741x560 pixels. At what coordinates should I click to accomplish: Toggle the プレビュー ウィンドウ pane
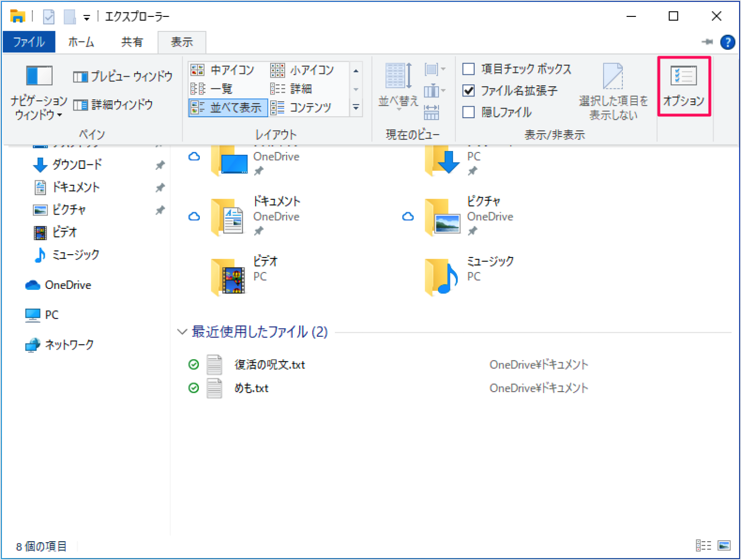[123, 76]
